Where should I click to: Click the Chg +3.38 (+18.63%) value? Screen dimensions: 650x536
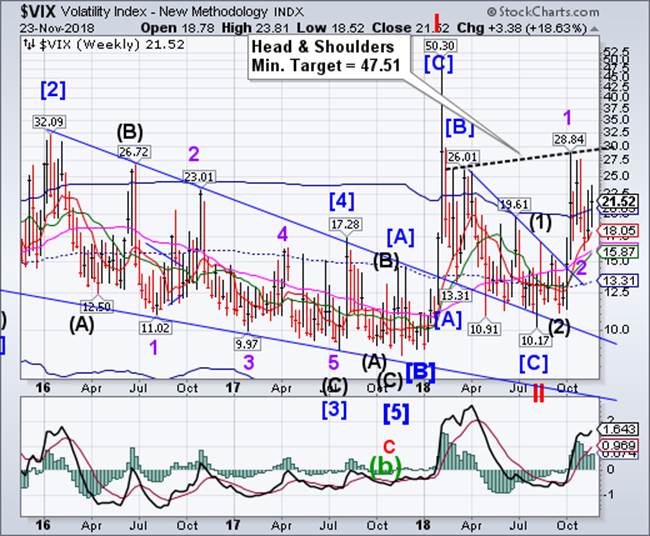tap(522, 28)
